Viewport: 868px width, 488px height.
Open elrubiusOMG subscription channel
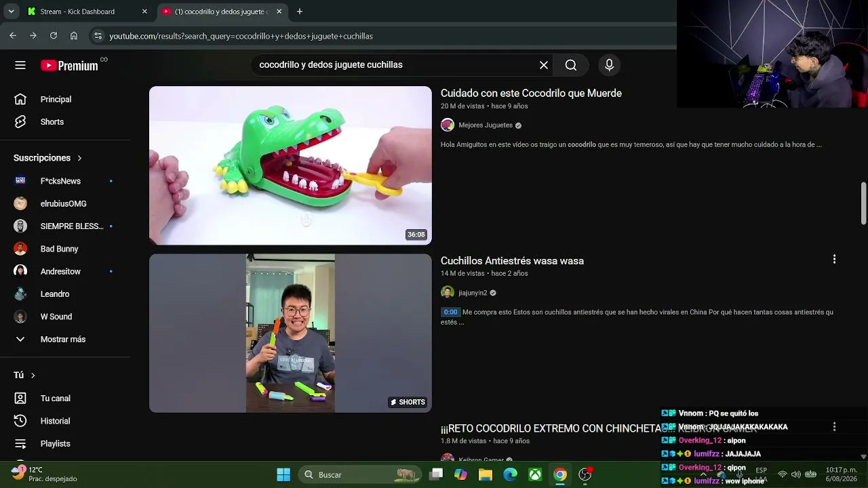coord(64,203)
